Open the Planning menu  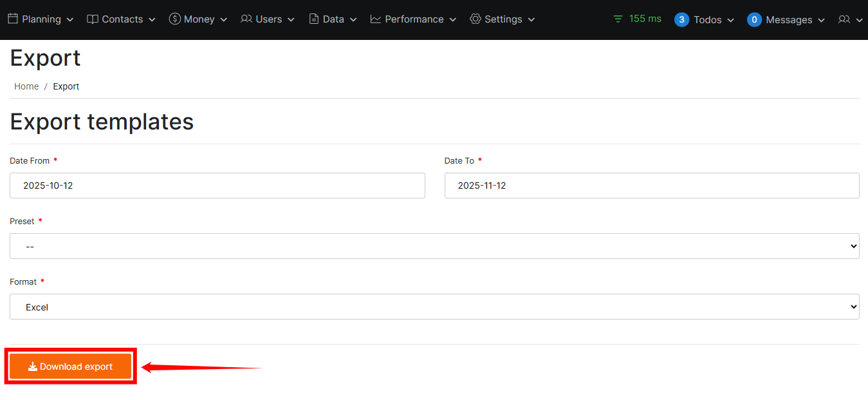[41, 19]
